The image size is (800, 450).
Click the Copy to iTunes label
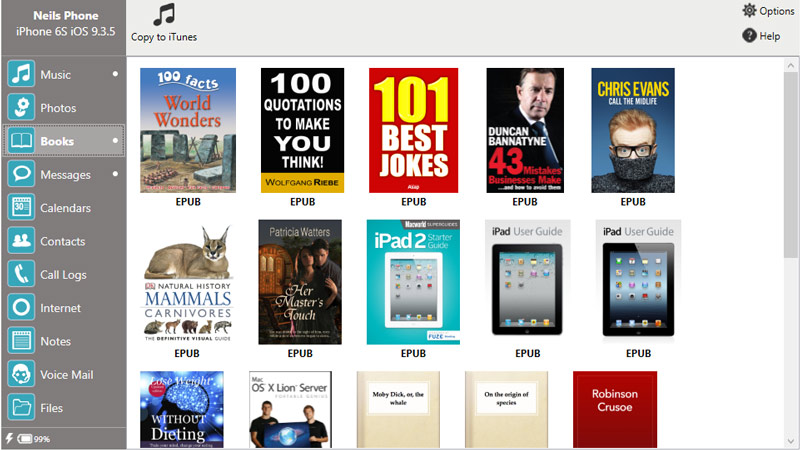tap(164, 37)
